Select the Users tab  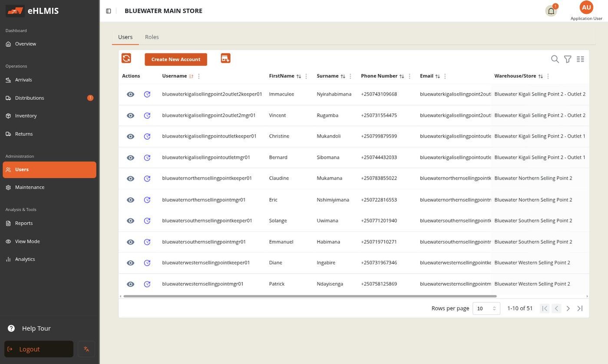coord(125,37)
